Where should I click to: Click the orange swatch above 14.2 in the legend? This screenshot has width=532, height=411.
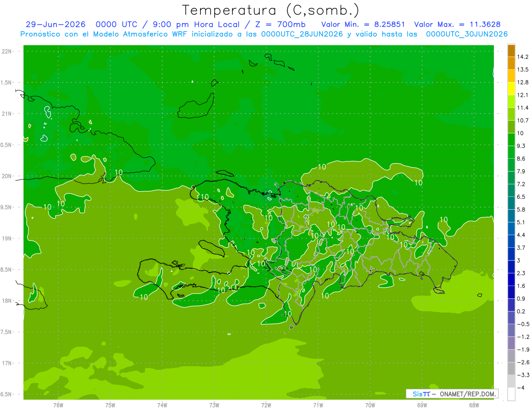tap(511, 51)
